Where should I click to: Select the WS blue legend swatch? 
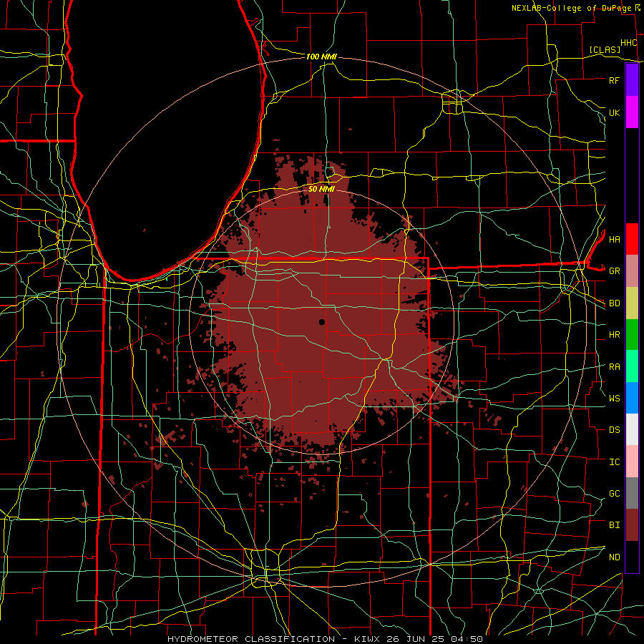click(632, 398)
